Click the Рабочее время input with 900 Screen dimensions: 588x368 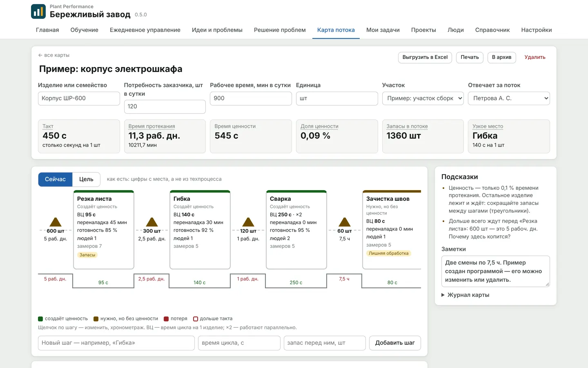(x=251, y=98)
